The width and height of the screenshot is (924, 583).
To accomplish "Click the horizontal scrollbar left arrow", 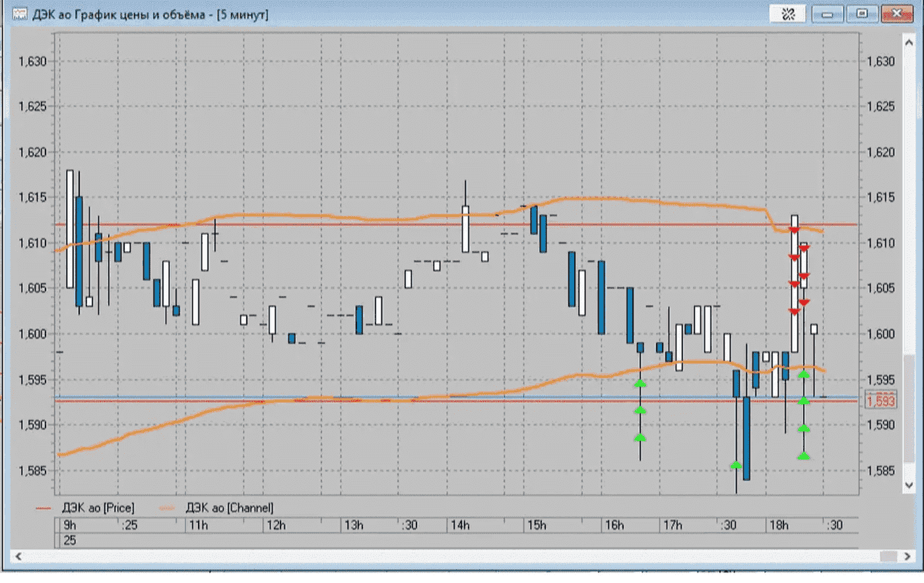I will [18, 557].
